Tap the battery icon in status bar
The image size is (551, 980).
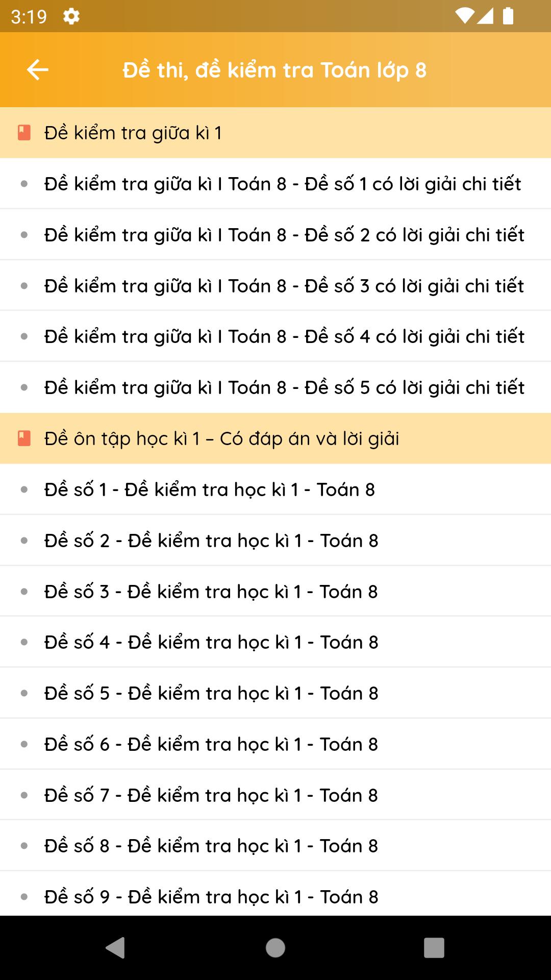[x=508, y=16]
